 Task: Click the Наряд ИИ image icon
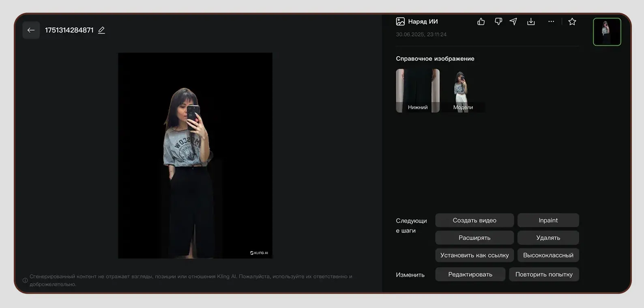coord(400,22)
